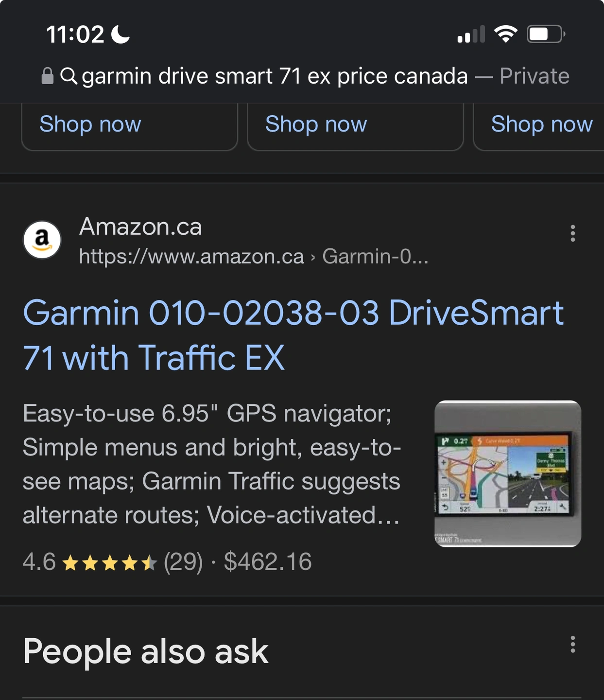Tap the cellular signal bars icon
The image size is (604, 700).
coord(471,34)
